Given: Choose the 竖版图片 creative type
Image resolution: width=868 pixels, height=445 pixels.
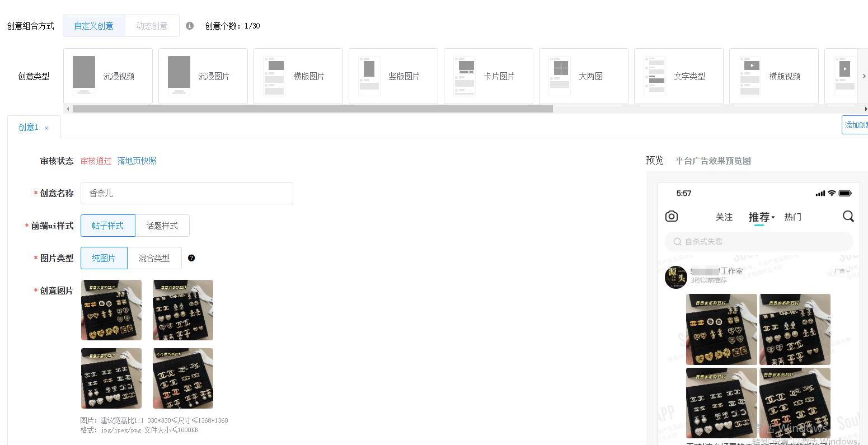Looking at the screenshot, I should tap(393, 76).
